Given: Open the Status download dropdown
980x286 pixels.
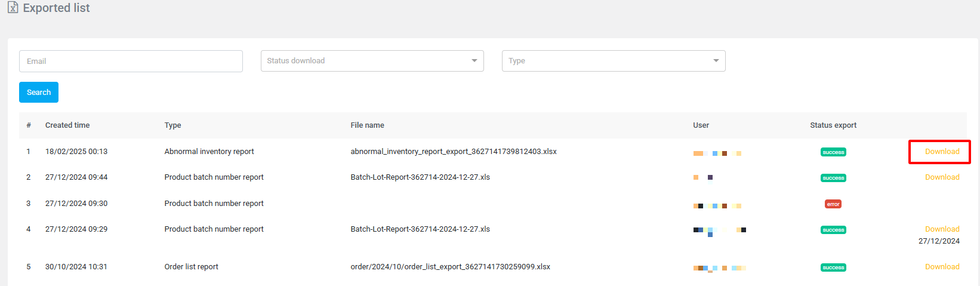Looking at the screenshot, I should [x=372, y=61].
